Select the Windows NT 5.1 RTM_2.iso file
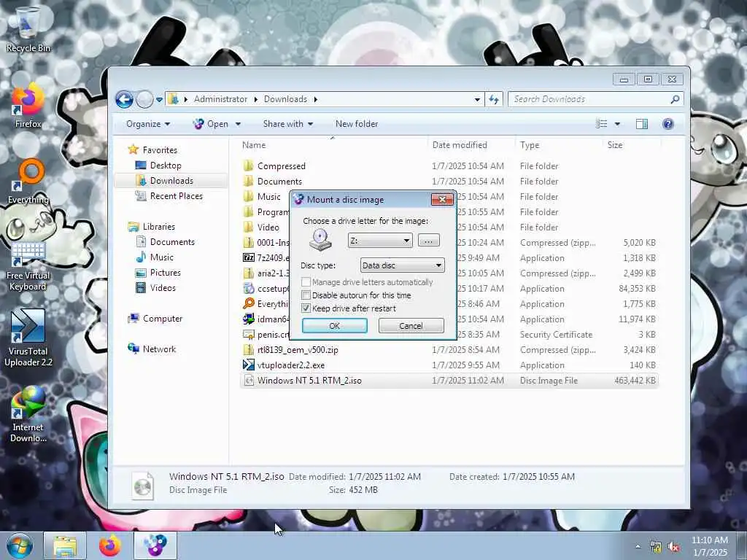Screen dimensions: 747x560 pos(449,380)
